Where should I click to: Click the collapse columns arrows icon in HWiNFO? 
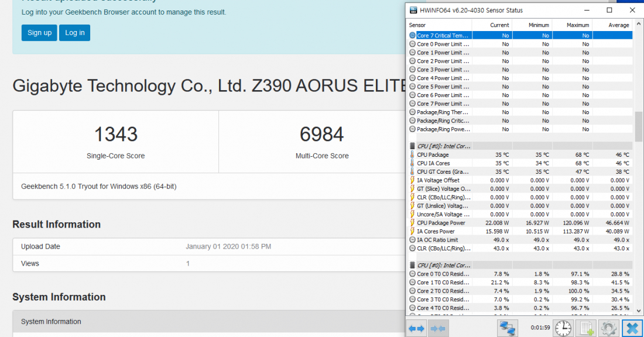[437, 328]
